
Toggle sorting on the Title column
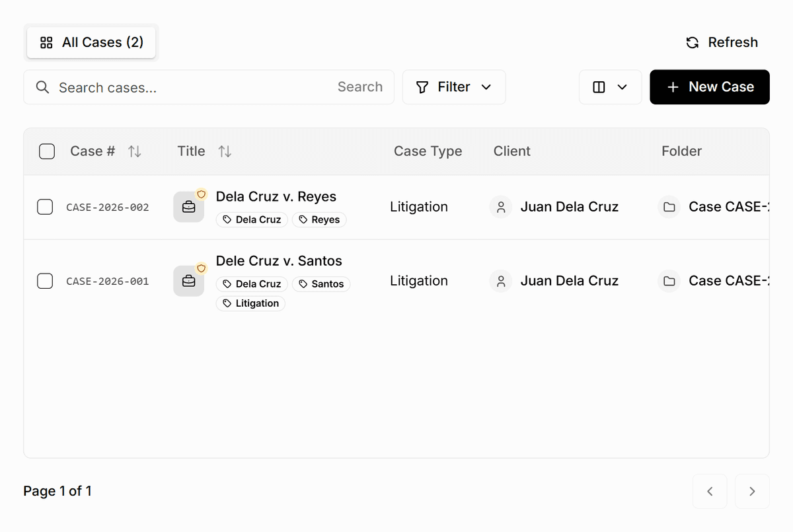tap(225, 151)
